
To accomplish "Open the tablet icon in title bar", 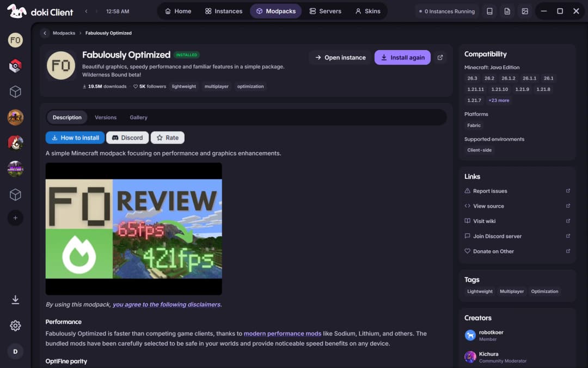I will click(489, 11).
